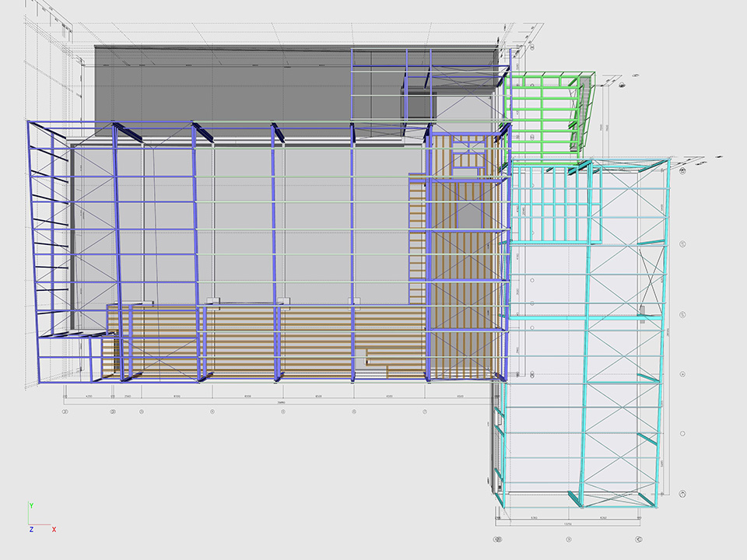Click the lowest grid bubble right of the cyan frame
The image size is (747, 560).
coord(682,493)
